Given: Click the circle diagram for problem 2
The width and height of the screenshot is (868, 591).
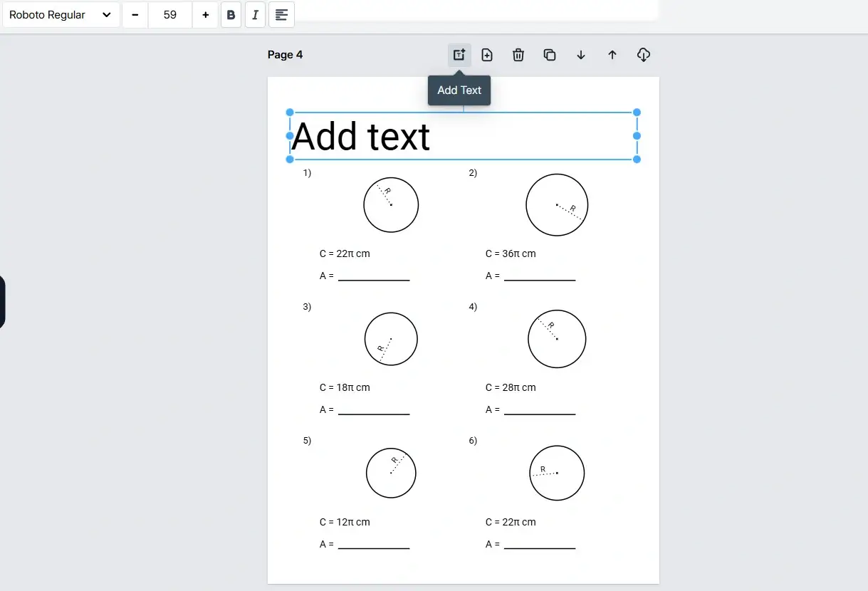Looking at the screenshot, I should click(x=557, y=205).
